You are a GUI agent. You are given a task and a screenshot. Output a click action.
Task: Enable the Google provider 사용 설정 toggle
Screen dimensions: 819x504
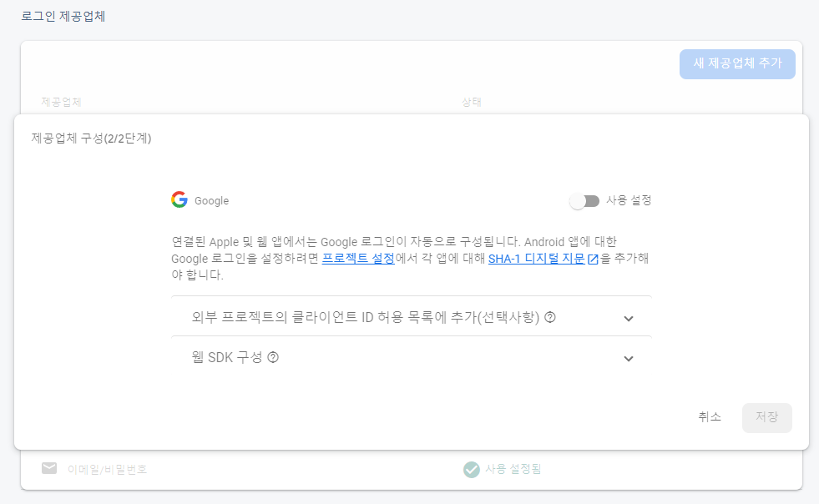pyautogui.click(x=584, y=201)
